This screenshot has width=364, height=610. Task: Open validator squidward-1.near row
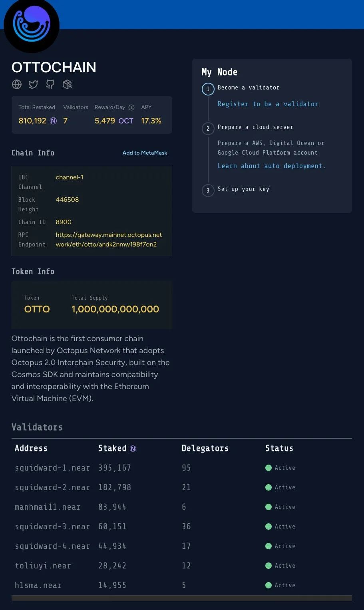pyautogui.click(x=182, y=468)
